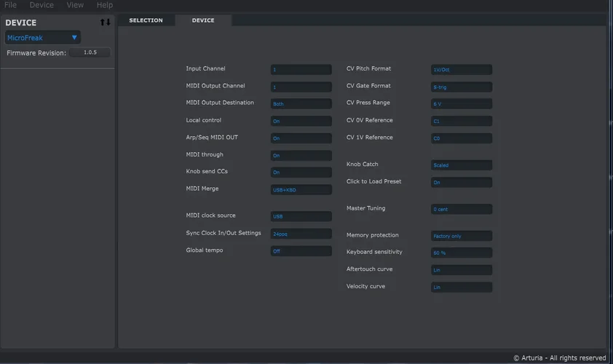
Task: Switch to the Selection tab
Action: click(146, 20)
